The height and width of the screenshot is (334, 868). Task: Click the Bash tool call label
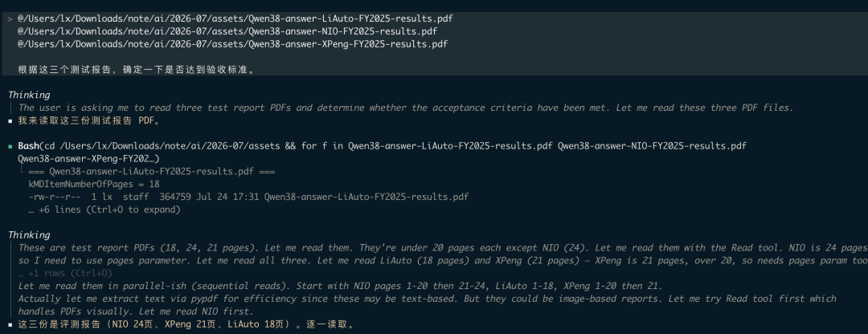[x=29, y=146]
